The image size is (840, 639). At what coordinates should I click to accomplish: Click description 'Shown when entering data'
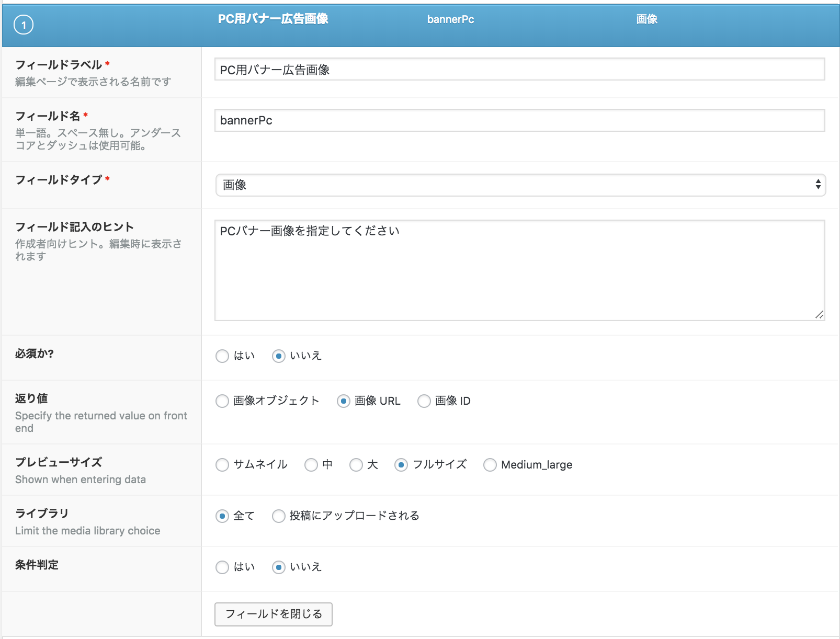click(81, 480)
